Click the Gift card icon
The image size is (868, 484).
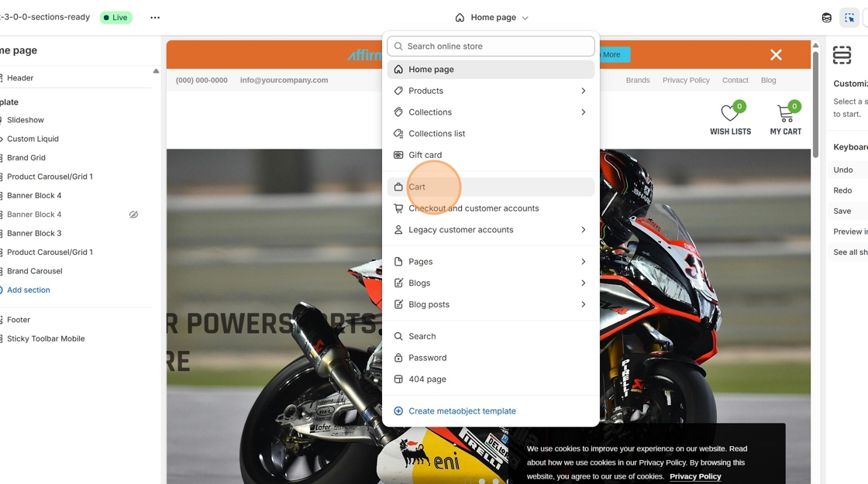pyautogui.click(x=398, y=155)
